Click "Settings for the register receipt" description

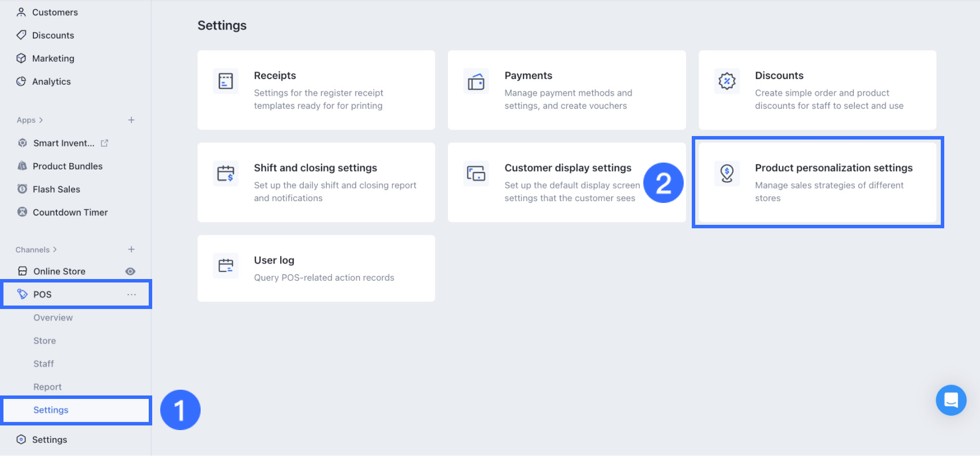coord(319,99)
